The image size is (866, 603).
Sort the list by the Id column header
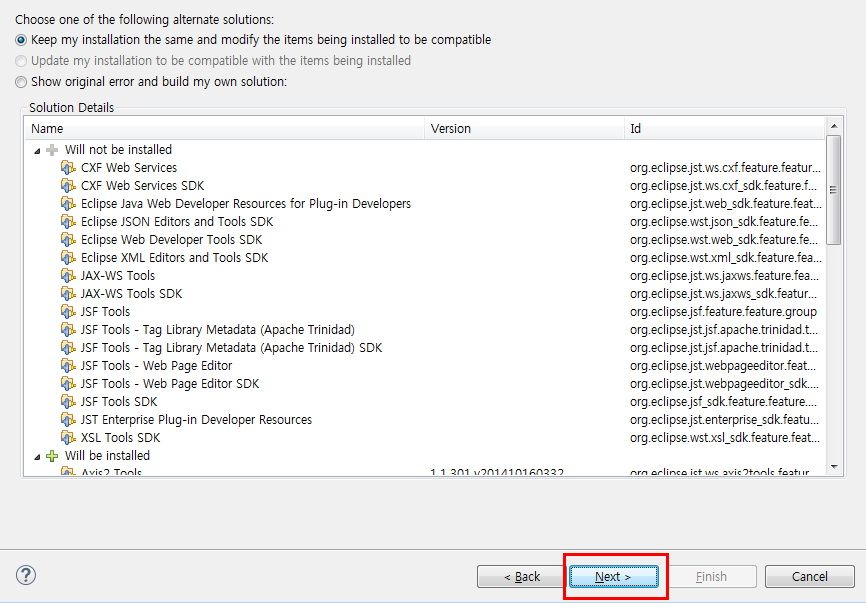(725, 129)
